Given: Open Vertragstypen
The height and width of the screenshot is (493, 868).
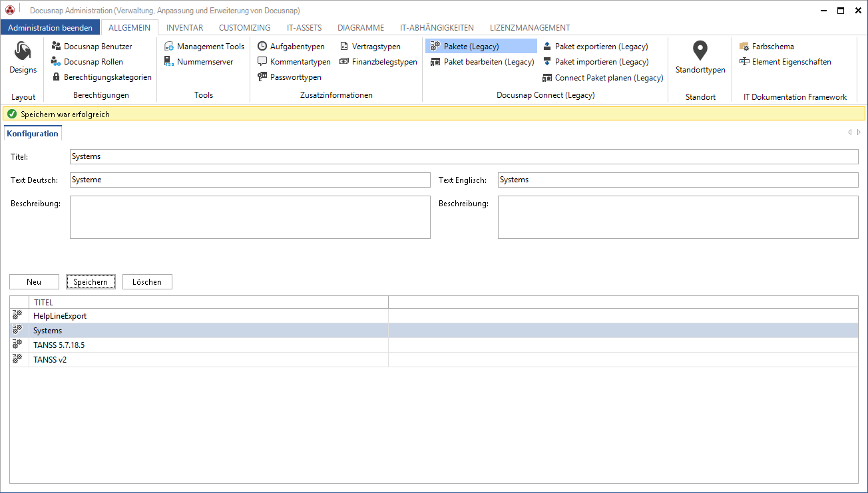Looking at the screenshot, I should pos(370,47).
